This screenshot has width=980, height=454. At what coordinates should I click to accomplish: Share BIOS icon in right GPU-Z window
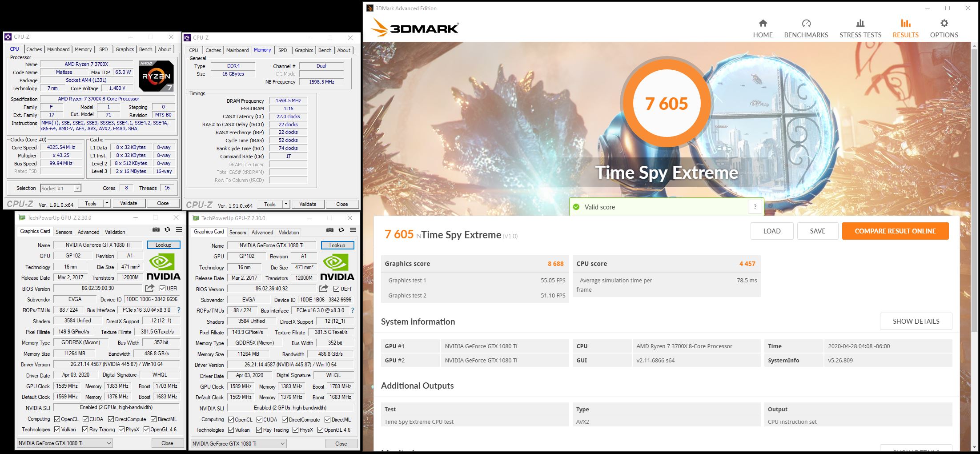click(x=323, y=289)
